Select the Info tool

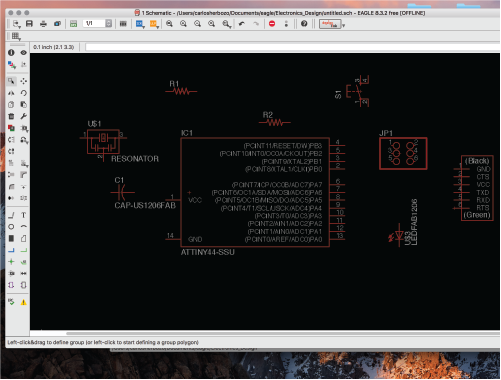pos(11,53)
